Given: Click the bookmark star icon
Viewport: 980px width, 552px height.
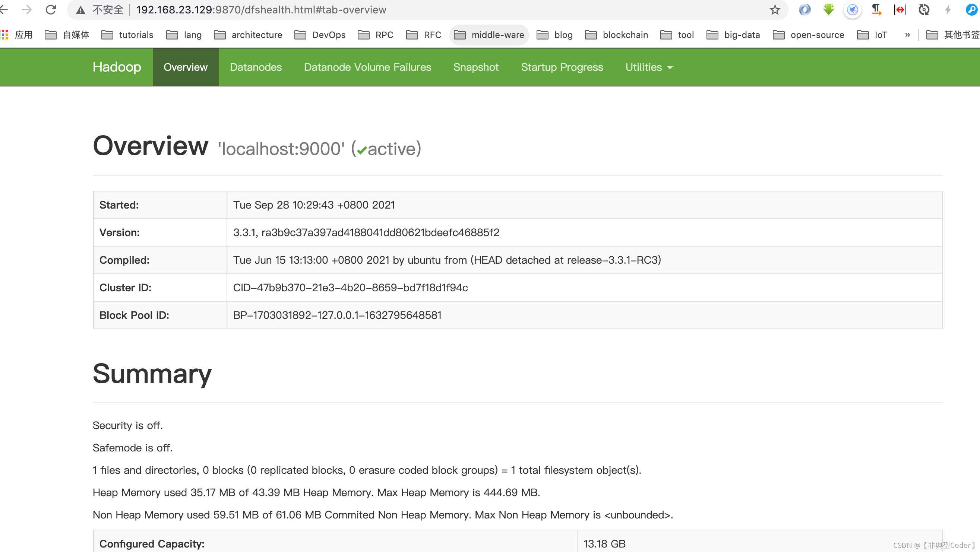Looking at the screenshot, I should tap(775, 10).
